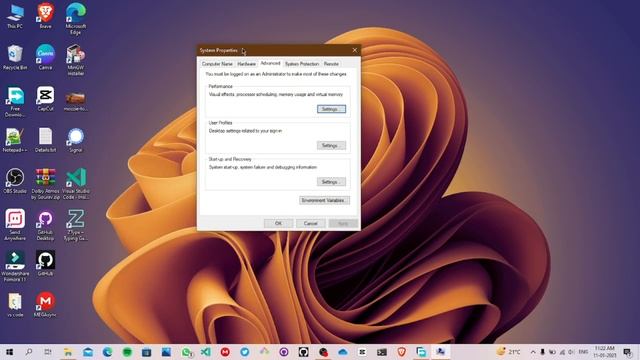640x360 pixels.
Task: Open File Explorer from the taskbar
Action: pyautogui.click(x=68, y=352)
